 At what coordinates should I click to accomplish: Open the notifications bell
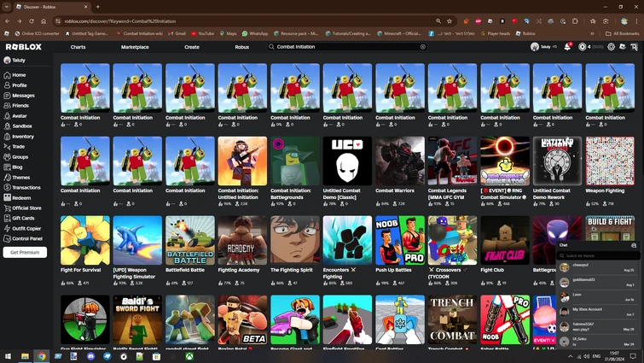[567, 46]
